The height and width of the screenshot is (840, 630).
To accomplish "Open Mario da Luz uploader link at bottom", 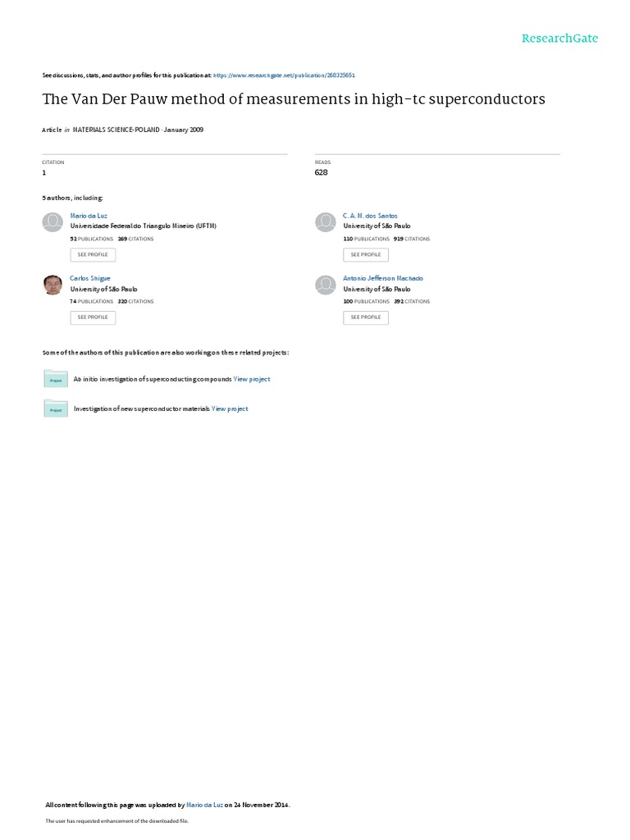I will click(204, 805).
